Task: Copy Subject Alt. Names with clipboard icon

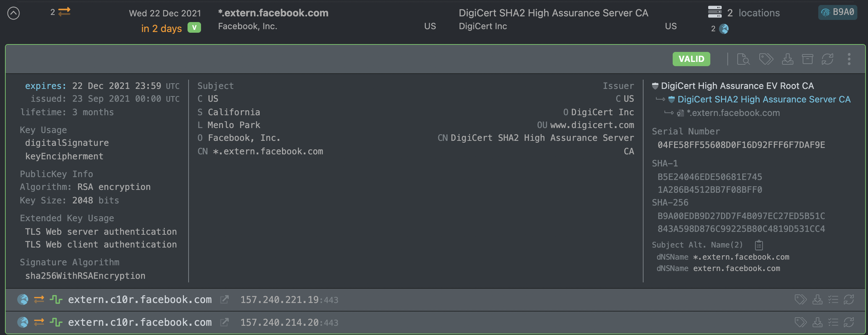Action: [759, 245]
